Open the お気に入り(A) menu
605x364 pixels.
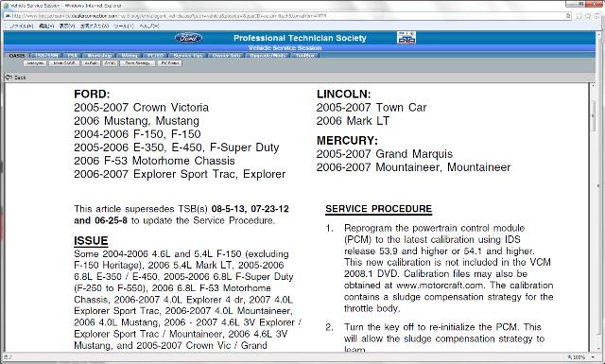(x=95, y=26)
